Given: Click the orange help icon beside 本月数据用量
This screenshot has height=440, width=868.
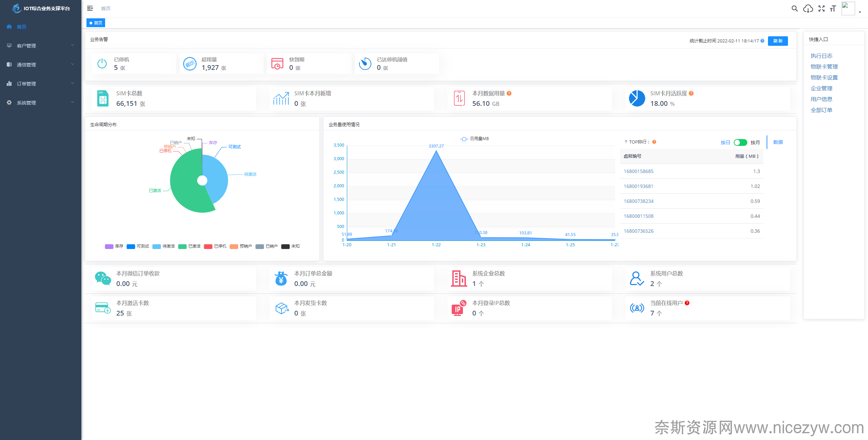Looking at the screenshot, I should click(x=509, y=93).
